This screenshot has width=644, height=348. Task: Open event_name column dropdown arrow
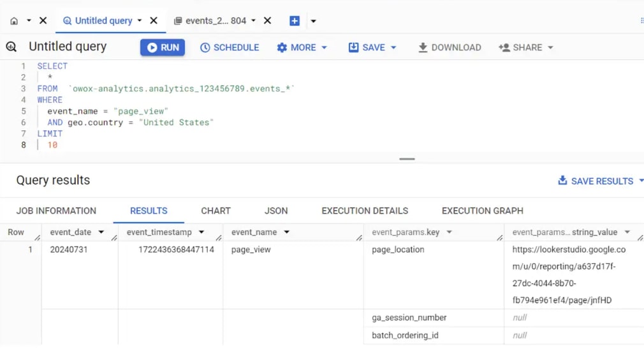click(287, 232)
